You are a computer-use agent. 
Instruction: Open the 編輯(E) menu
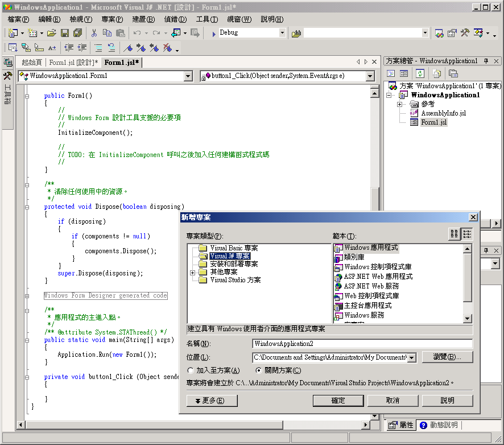[x=49, y=19]
